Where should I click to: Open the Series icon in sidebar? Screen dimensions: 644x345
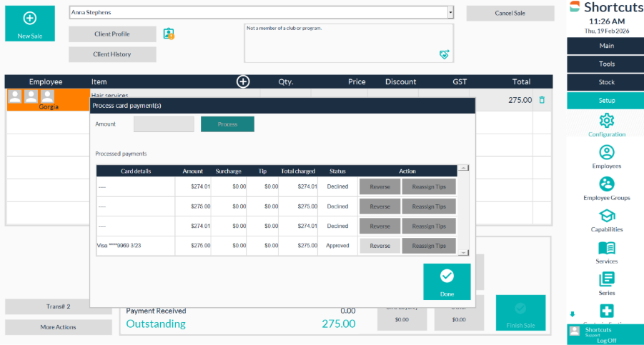pos(606,279)
